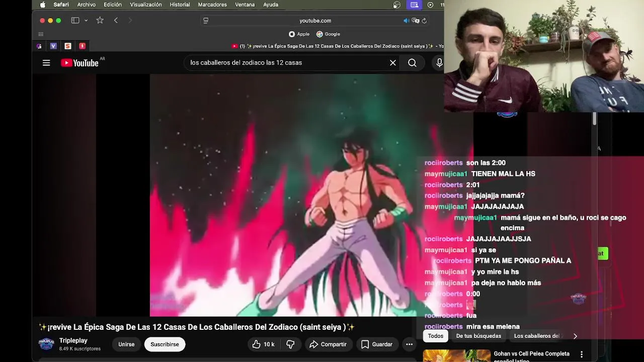Switch to the pinned red download tab
This screenshot has width=644, height=362.
tap(82, 46)
